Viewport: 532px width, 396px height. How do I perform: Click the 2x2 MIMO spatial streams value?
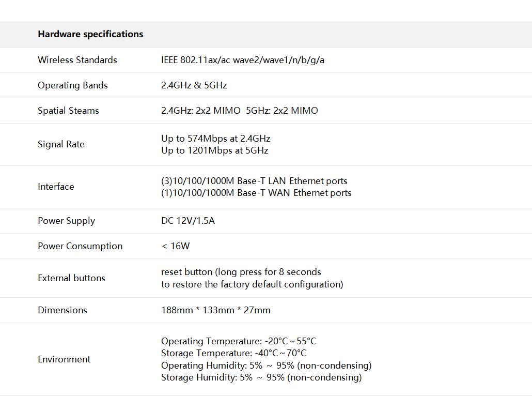[239, 111]
